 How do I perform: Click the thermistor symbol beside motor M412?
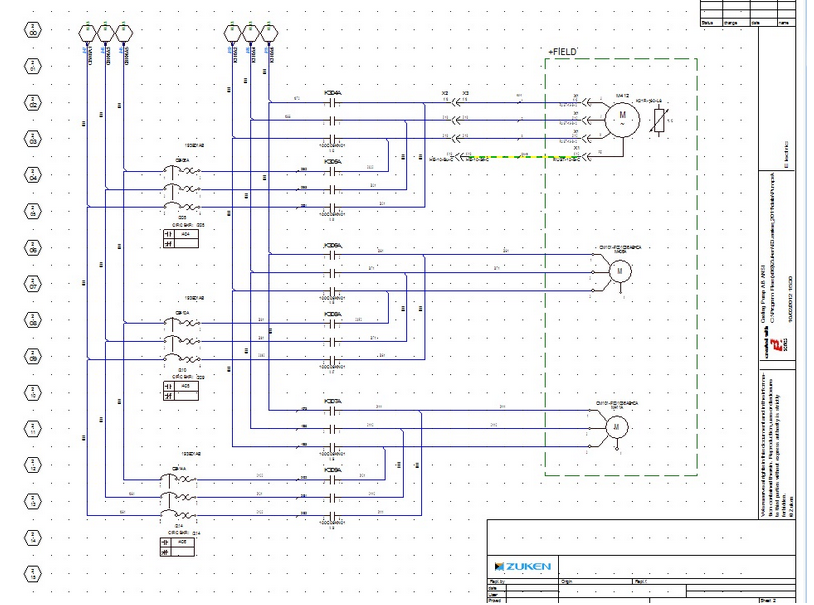tap(660, 120)
